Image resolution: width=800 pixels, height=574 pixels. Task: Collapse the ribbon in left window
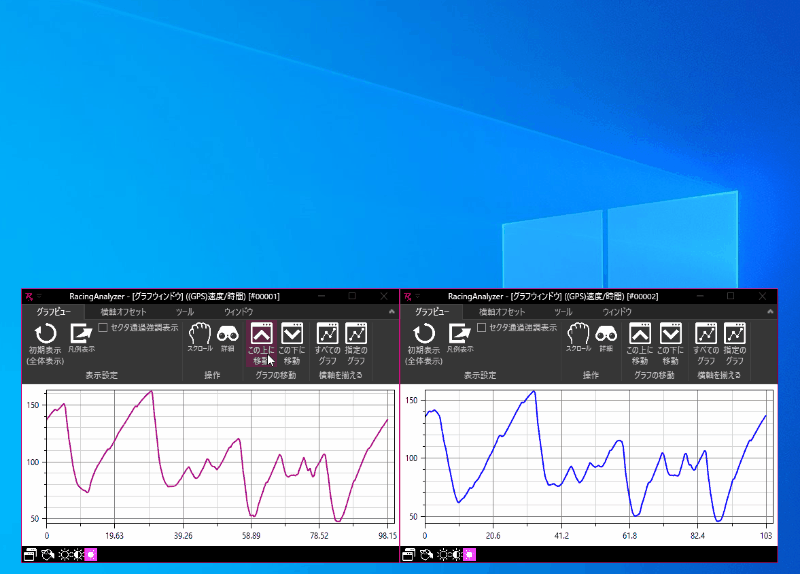click(392, 312)
